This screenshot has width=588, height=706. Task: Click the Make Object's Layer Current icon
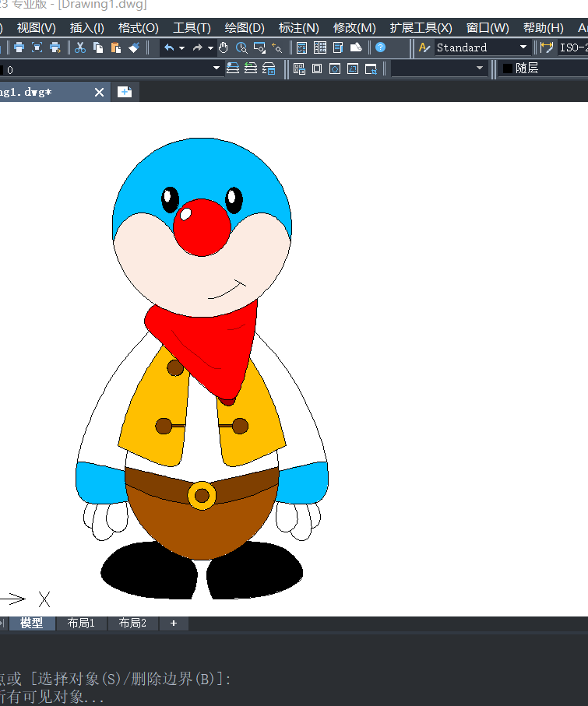pos(233,68)
